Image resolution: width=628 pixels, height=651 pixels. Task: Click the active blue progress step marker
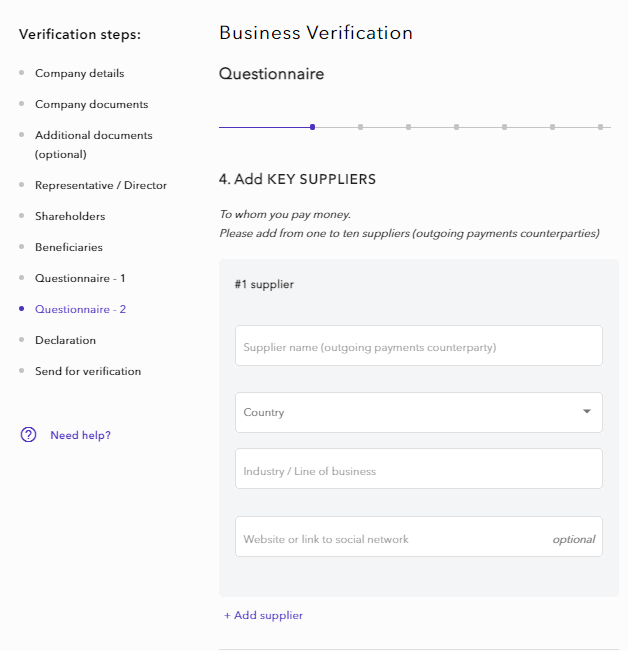click(x=313, y=127)
